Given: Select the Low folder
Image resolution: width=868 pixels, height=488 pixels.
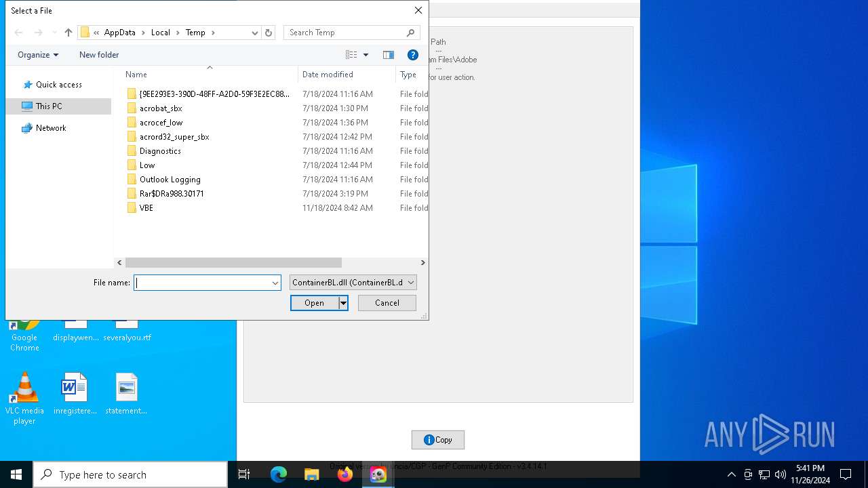Looking at the screenshot, I should 147,165.
